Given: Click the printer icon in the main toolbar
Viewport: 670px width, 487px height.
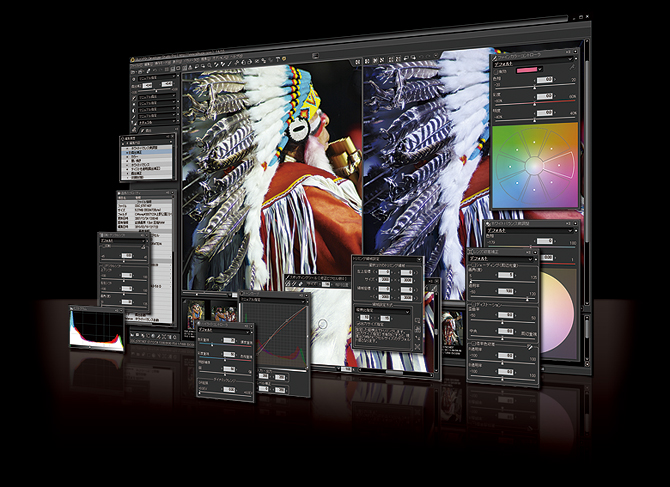Looking at the screenshot, I should [140, 72].
